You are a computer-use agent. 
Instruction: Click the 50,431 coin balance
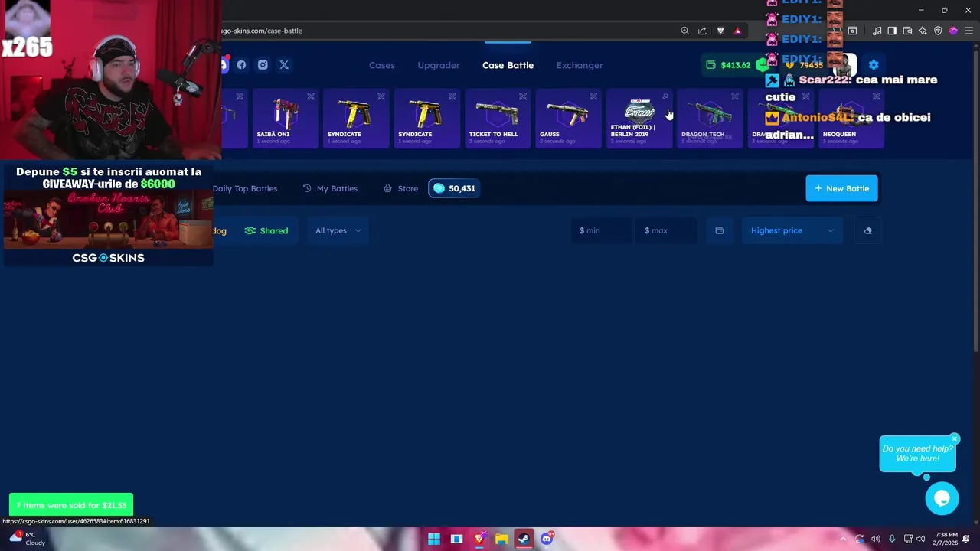tap(454, 188)
